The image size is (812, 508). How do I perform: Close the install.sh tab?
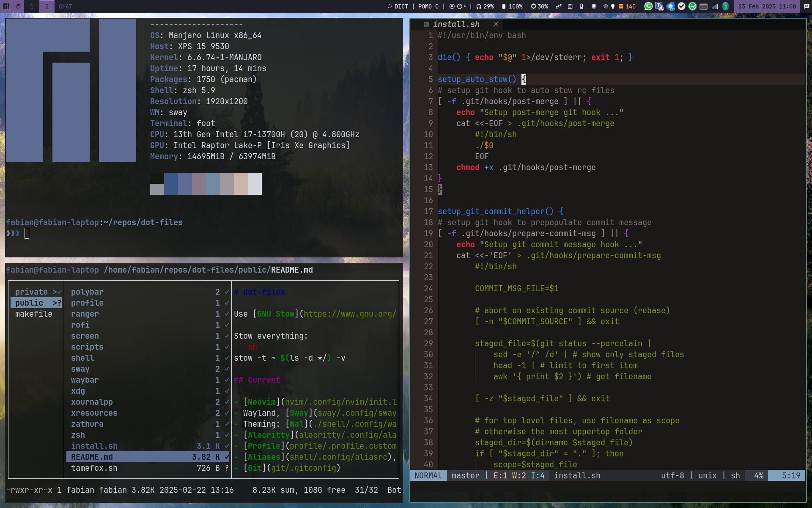(496, 25)
